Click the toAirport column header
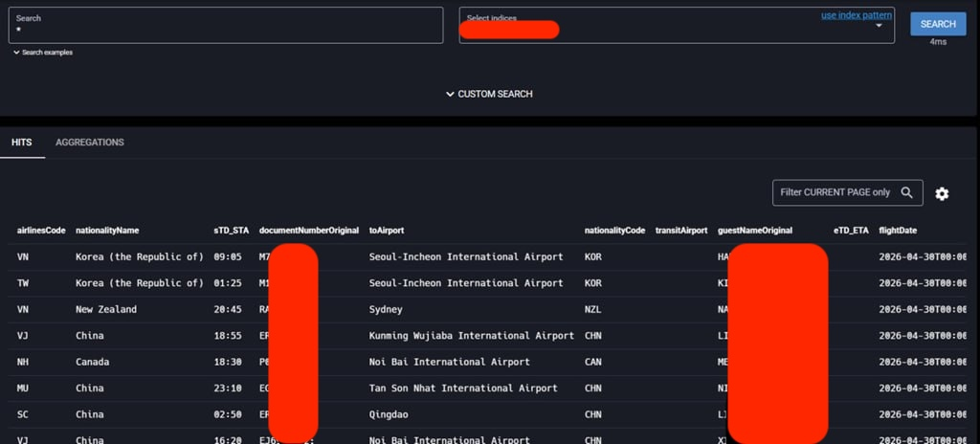The width and height of the screenshot is (980, 444). (387, 231)
